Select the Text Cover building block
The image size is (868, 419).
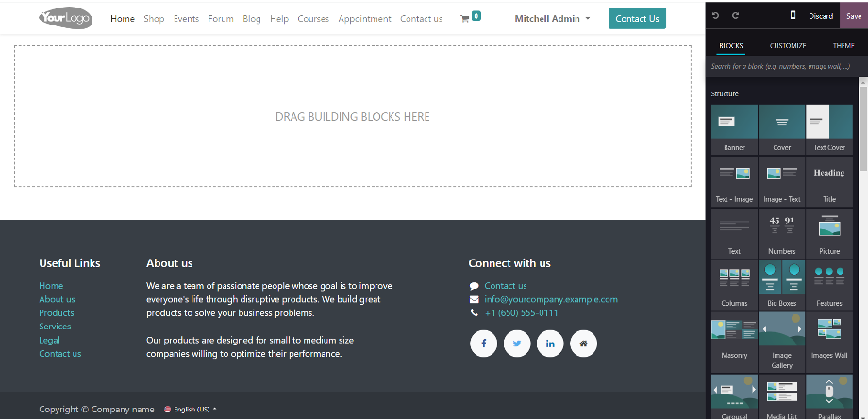[829, 128]
